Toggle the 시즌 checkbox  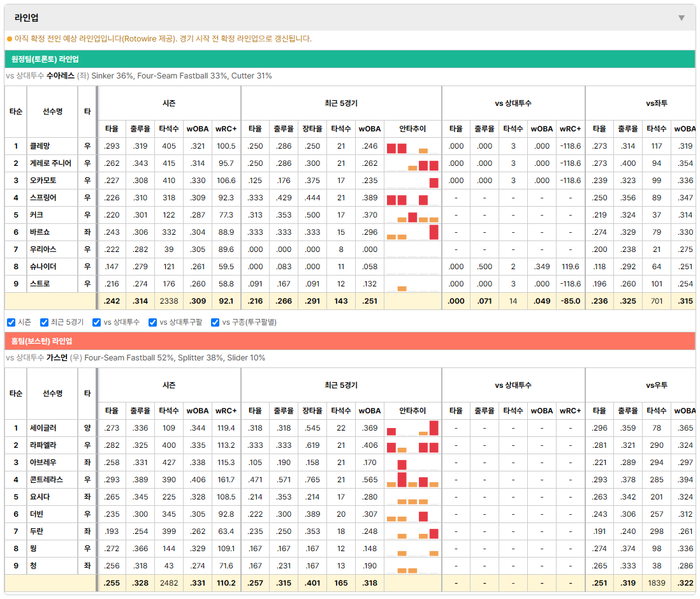pos(11,323)
